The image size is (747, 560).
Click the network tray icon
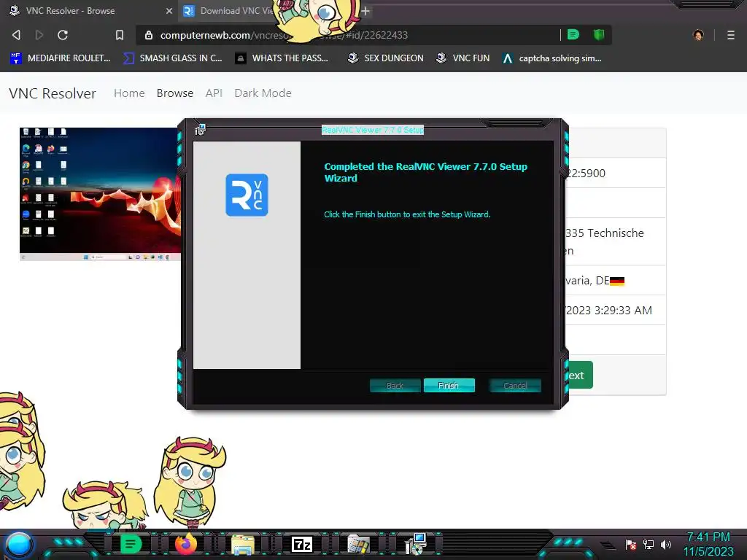pos(649,544)
